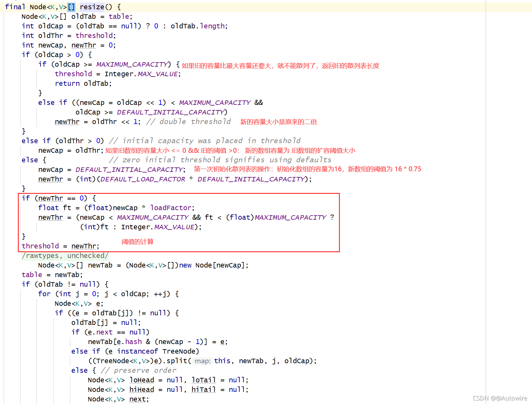
Task: Click the line 'threshold = newThr;'
Action: point(61,246)
